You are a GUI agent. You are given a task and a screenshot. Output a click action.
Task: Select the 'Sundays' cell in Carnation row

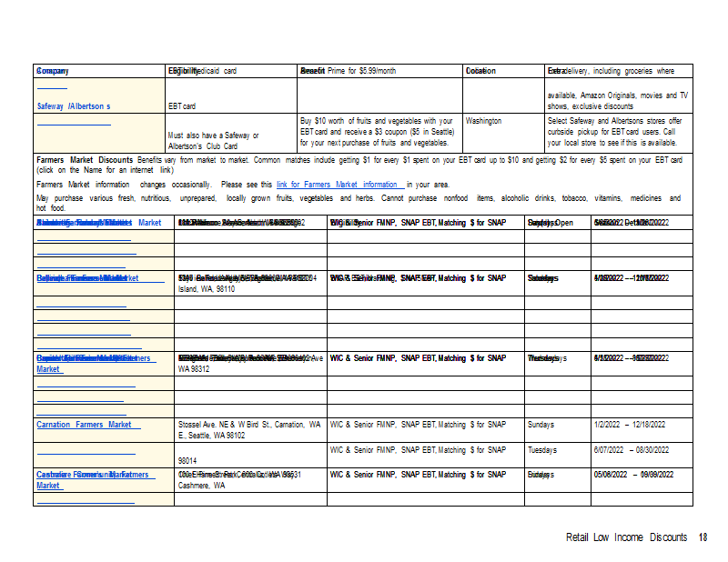click(x=541, y=425)
